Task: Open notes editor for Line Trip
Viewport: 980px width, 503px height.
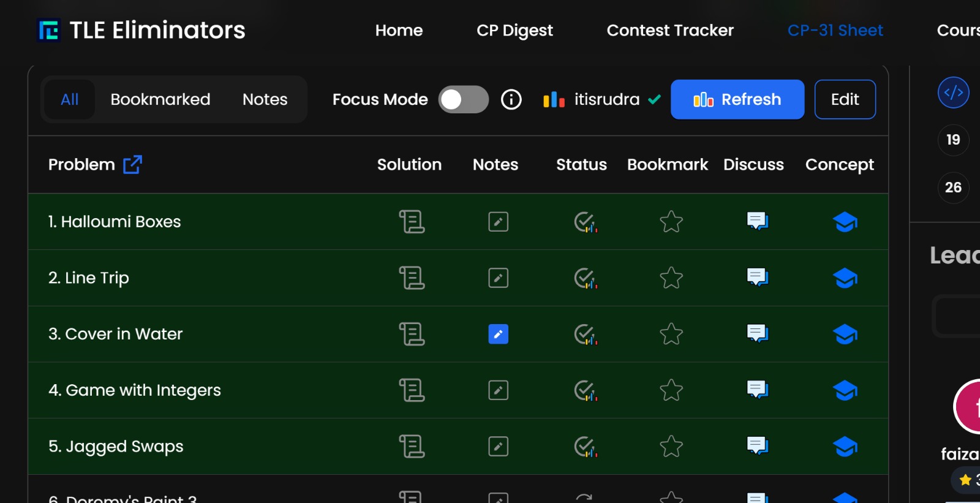Action: [498, 278]
